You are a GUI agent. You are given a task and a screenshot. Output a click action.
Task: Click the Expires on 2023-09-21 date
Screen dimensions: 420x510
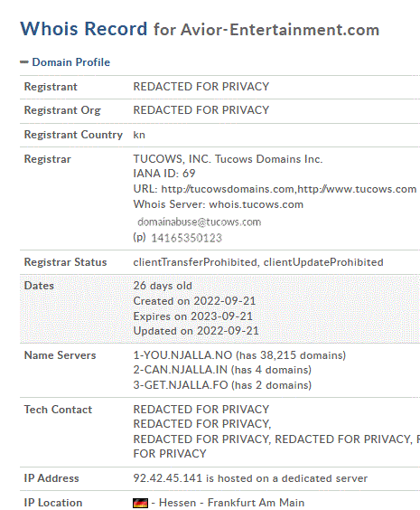point(192,316)
